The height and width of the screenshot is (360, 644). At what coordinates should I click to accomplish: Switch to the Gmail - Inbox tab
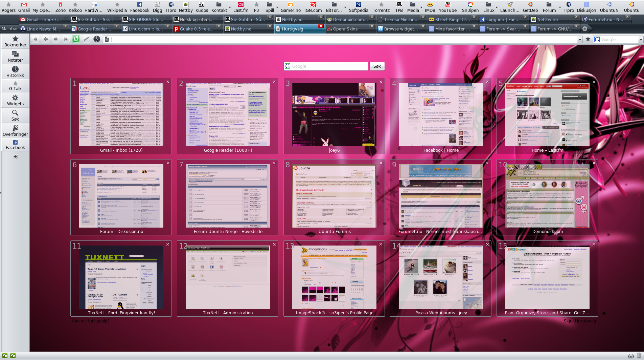click(x=44, y=19)
